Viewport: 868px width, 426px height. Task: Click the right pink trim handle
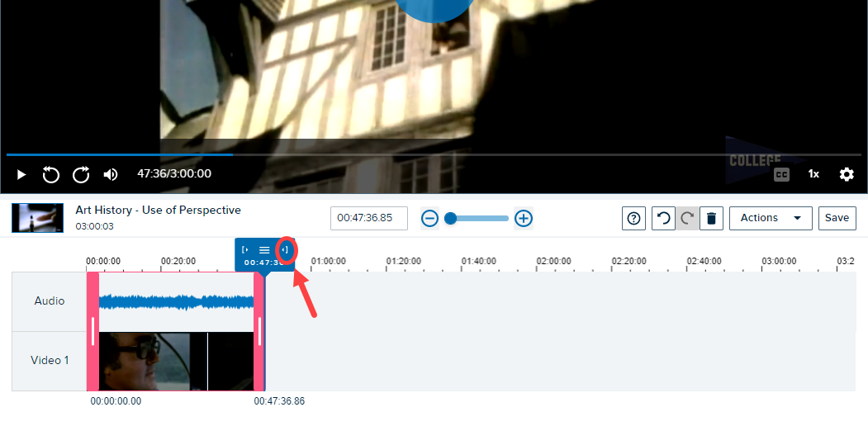pos(259,331)
